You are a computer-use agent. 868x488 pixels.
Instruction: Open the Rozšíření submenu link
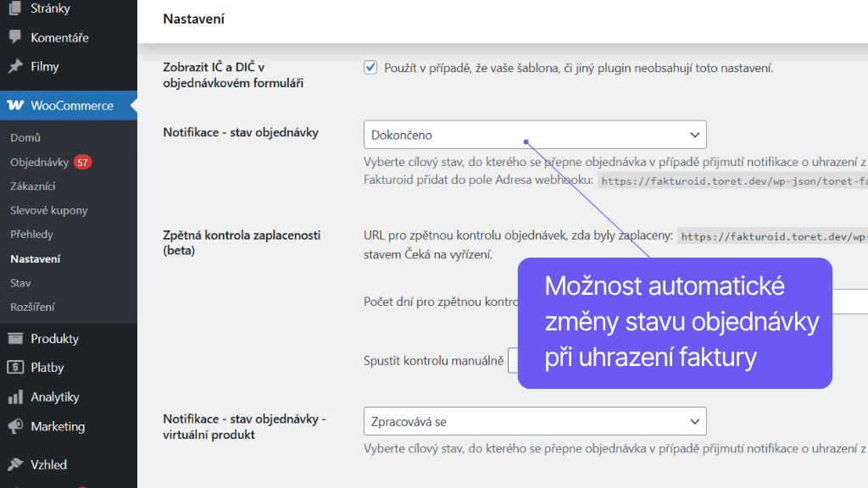32,307
